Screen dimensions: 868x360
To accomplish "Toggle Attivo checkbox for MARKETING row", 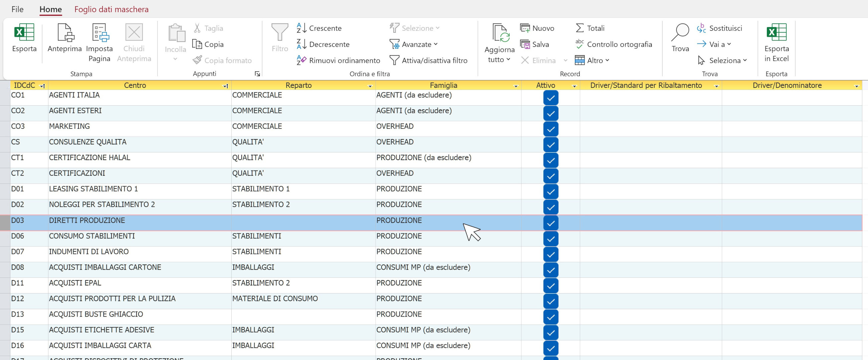I will click(551, 129).
